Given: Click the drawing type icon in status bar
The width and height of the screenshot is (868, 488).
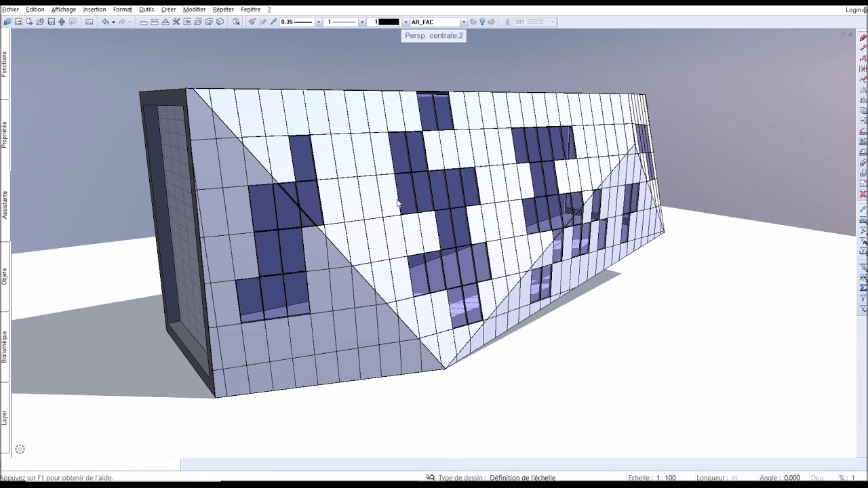Looking at the screenshot, I should pos(431,477).
